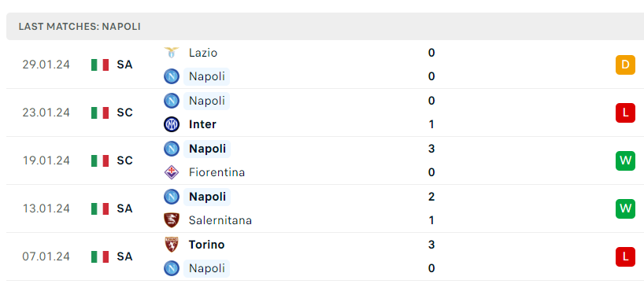Click the Fiorentina club crest icon
This screenshot has width=644, height=284.
172,172
